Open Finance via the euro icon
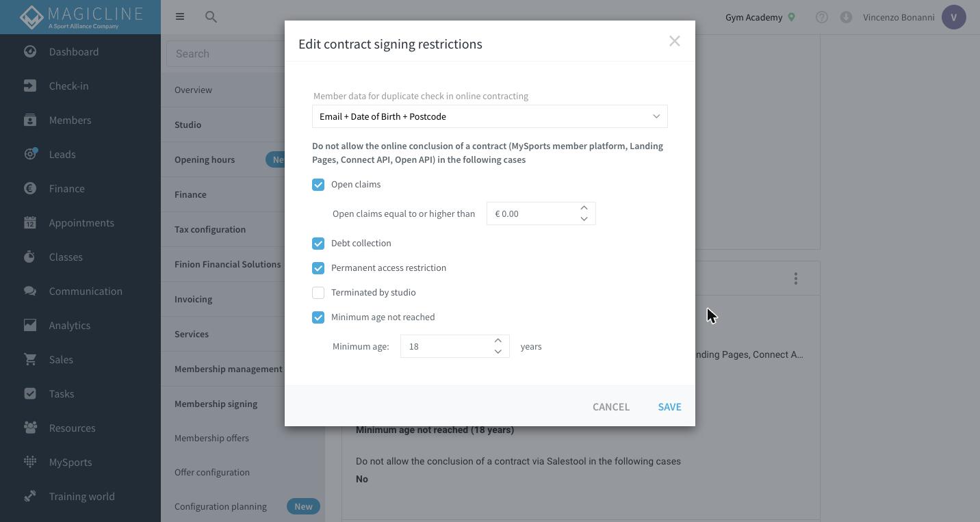 point(30,189)
